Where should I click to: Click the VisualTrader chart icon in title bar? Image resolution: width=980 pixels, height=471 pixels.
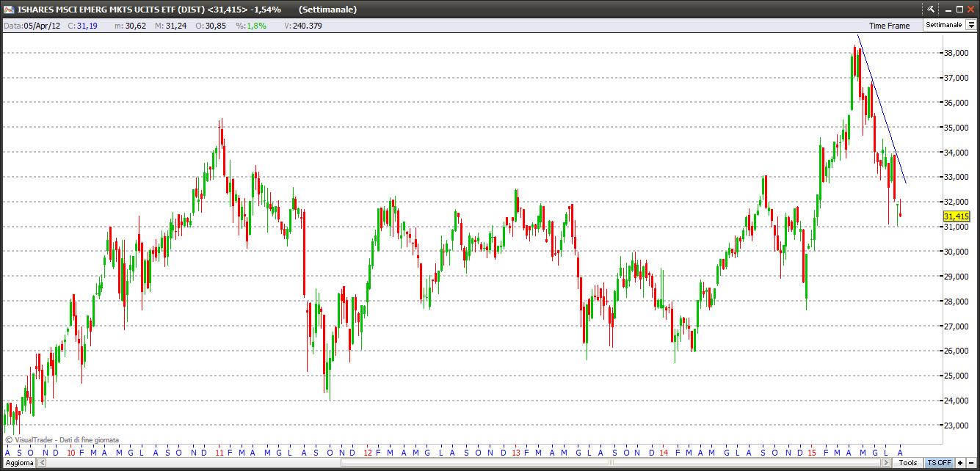(9, 10)
